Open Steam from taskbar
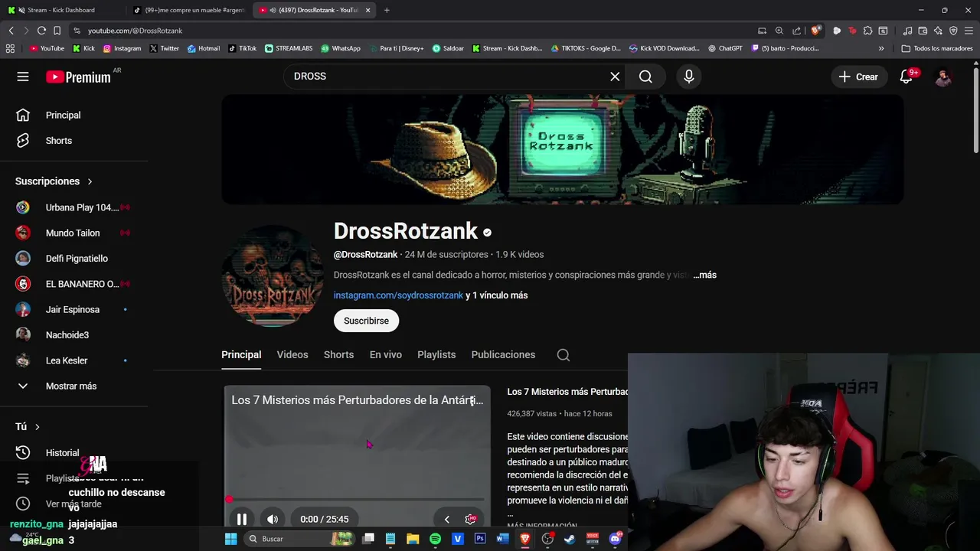This screenshot has width=980, height=551. point(570,539)
